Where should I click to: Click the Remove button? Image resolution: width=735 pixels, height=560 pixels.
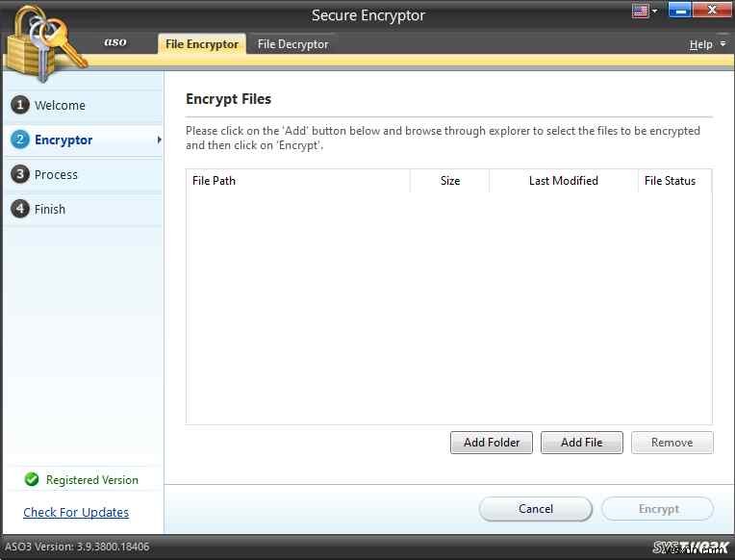(672, 443)
